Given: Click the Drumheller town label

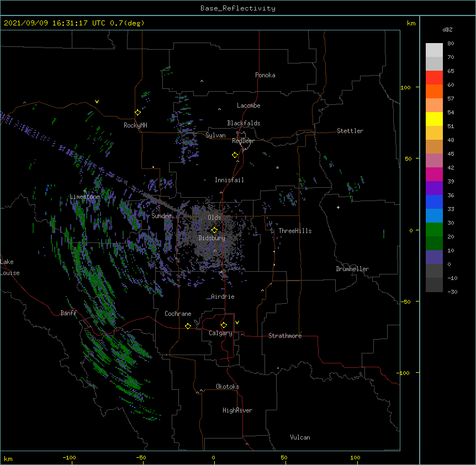Looking at the screenshot, I should click(x=352, y=269).
